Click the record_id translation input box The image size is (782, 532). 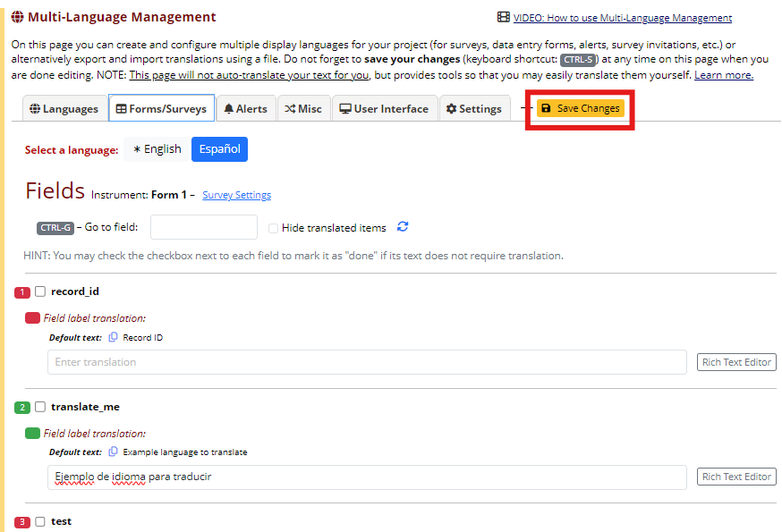coord(367,362)
